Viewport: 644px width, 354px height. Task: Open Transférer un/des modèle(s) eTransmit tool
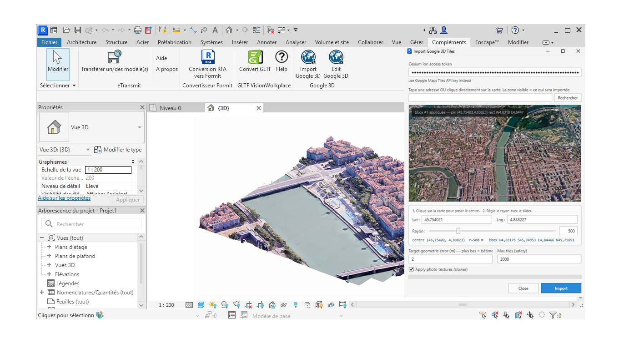click(x=115, y=62)
